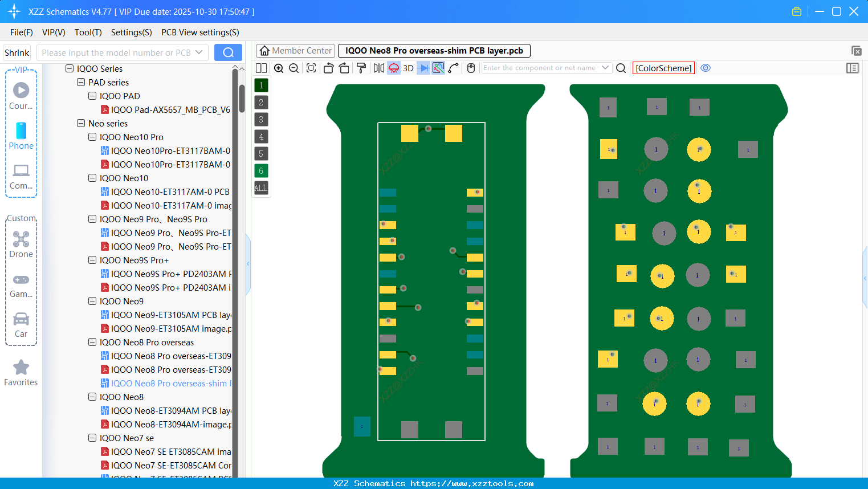
Task: Show PCB layer 1
Action: [261, 85]
